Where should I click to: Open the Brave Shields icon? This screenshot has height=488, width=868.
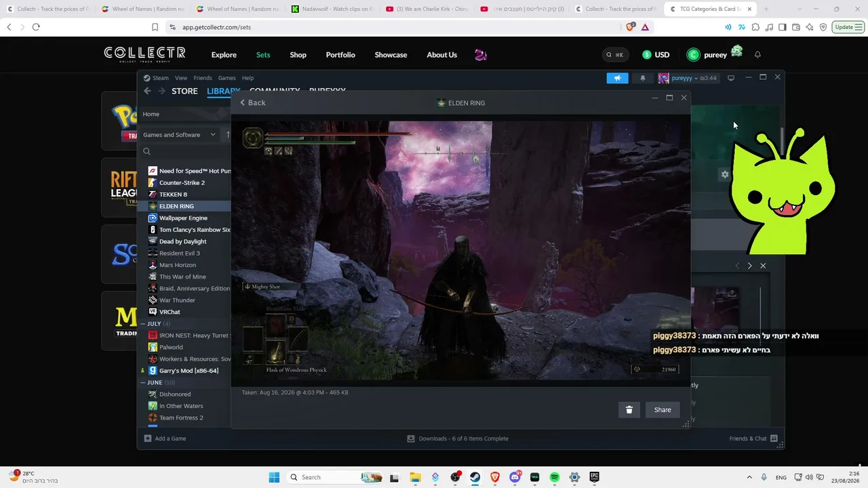[x=631, y=27]
